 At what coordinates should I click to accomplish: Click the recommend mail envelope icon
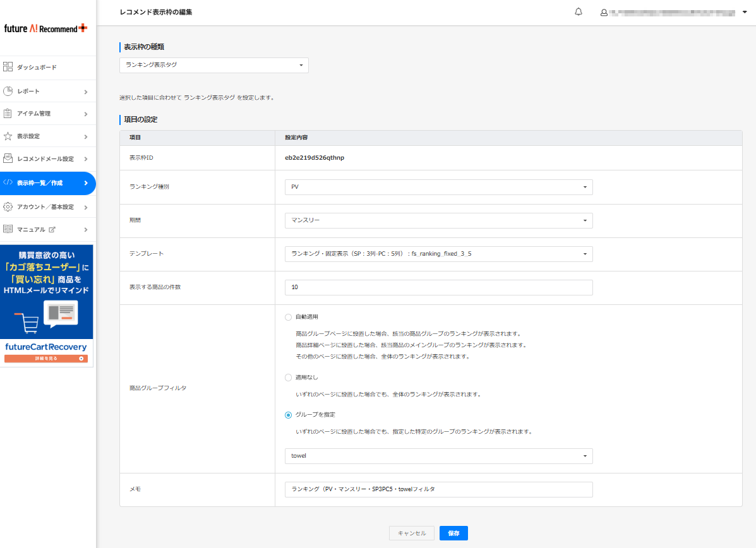[x=8, y=158]
